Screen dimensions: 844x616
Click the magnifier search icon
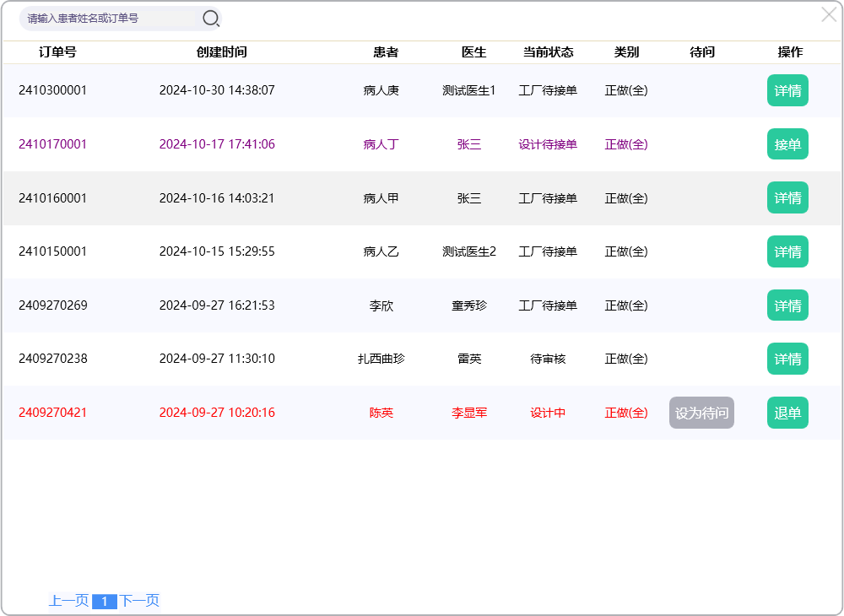tap(210, 18)
